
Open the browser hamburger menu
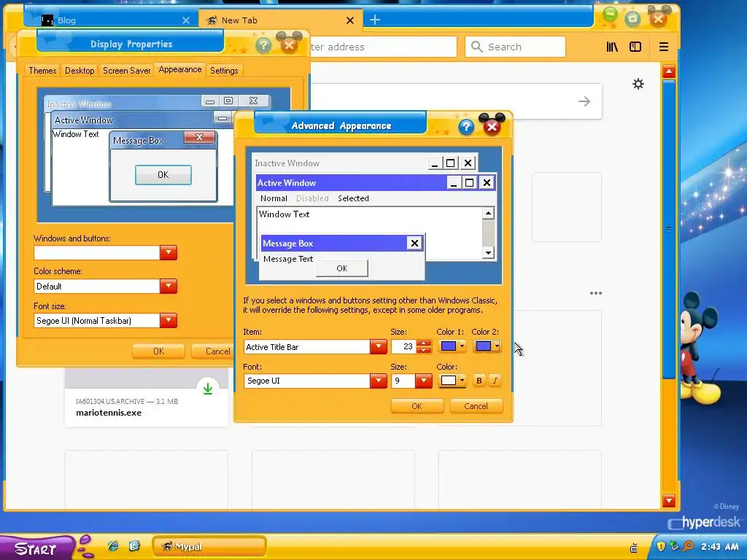(664, 47)
